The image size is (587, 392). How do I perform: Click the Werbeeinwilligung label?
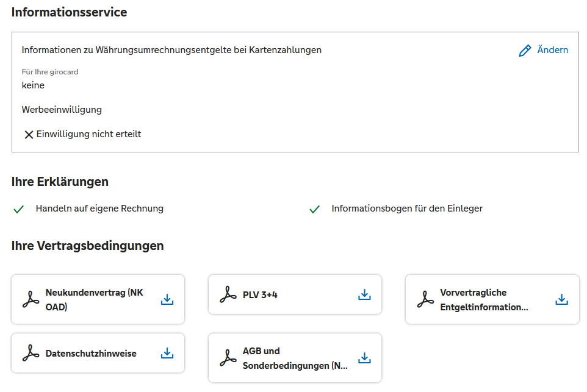point(62,110)
